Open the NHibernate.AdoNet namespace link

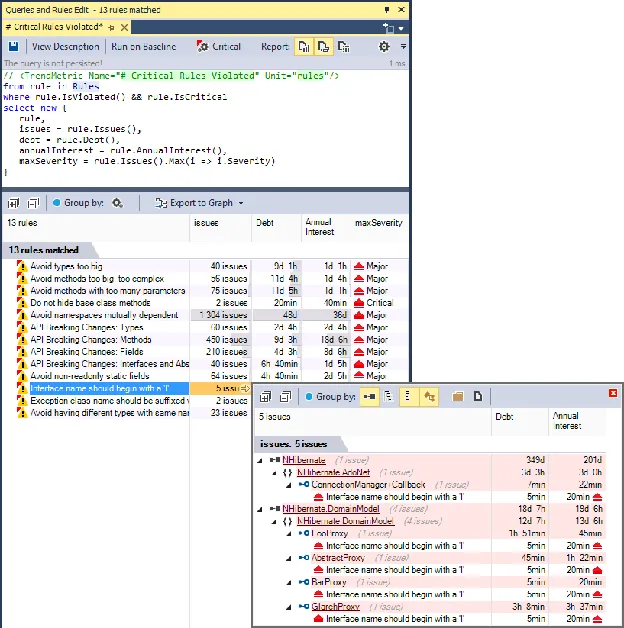[333, 472]
